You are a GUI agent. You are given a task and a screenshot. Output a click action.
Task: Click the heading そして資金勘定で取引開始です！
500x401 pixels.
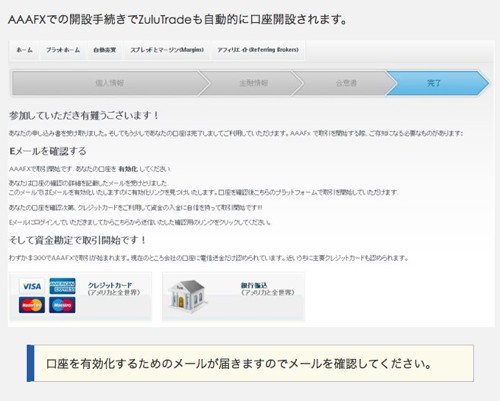(77, 240)
